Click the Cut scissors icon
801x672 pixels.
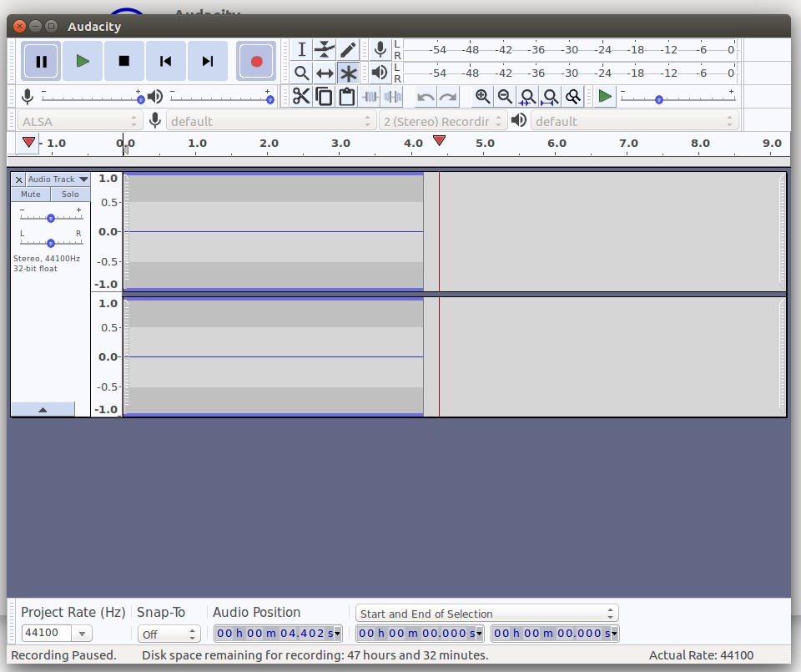(x=301, y=97)
